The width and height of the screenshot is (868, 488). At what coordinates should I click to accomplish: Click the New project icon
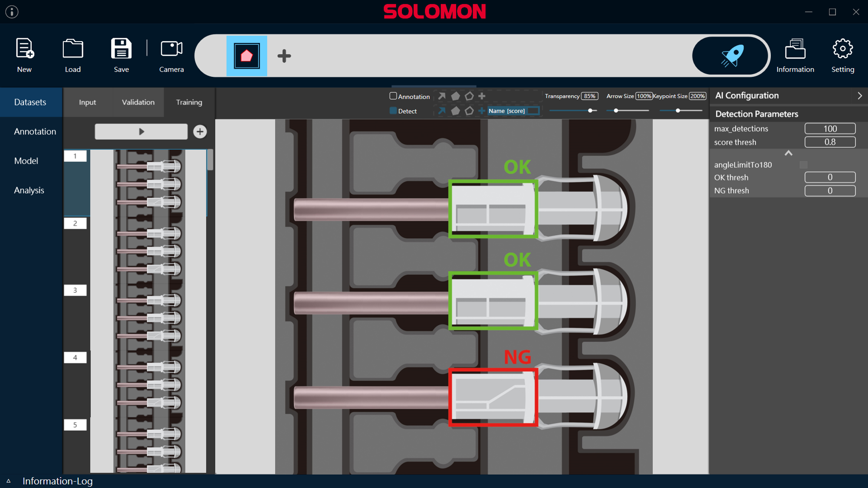tap(24, 49)
